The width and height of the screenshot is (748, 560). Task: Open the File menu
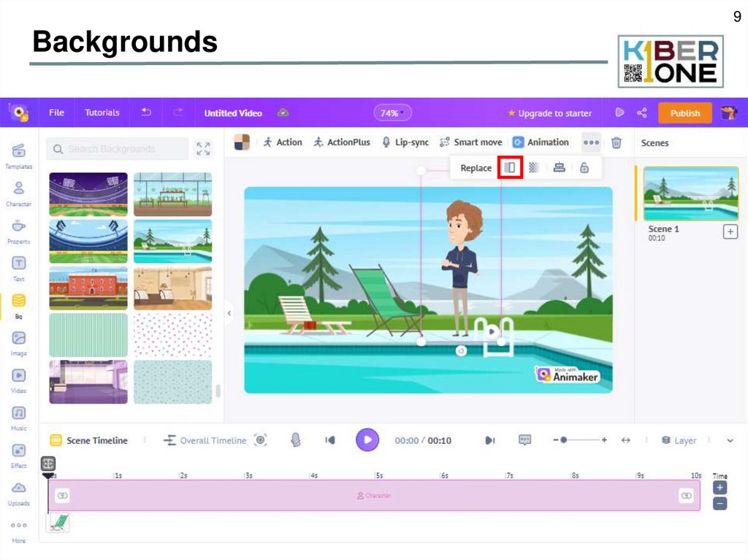56,112
